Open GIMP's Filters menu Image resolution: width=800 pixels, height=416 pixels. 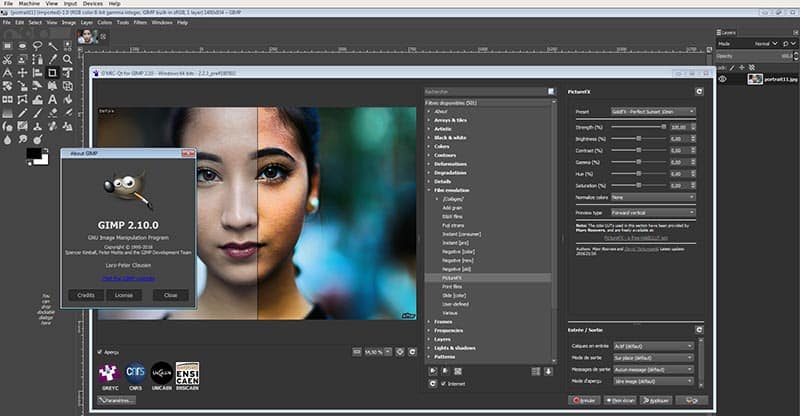(140, 22)
